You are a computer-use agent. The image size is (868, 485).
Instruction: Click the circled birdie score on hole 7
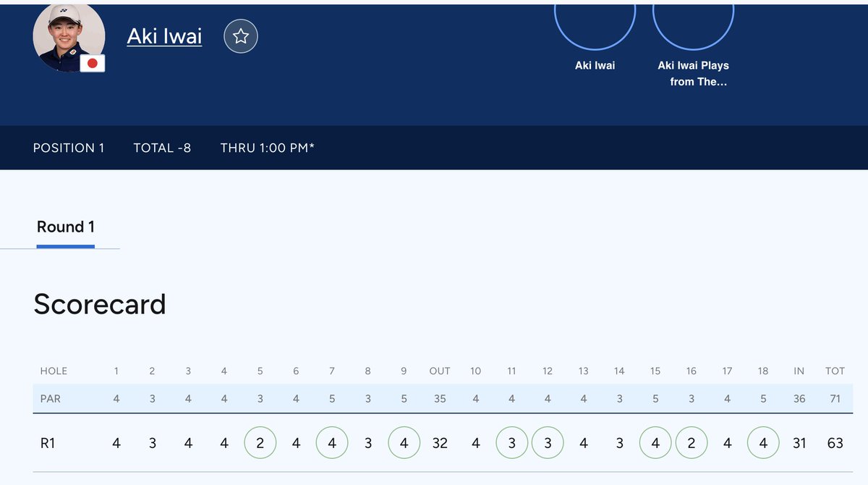pos(332,442)
